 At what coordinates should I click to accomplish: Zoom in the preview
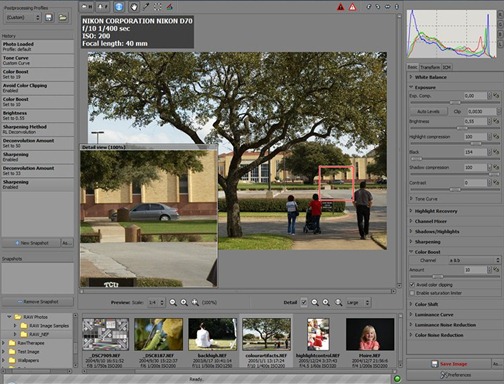[184, 302]
